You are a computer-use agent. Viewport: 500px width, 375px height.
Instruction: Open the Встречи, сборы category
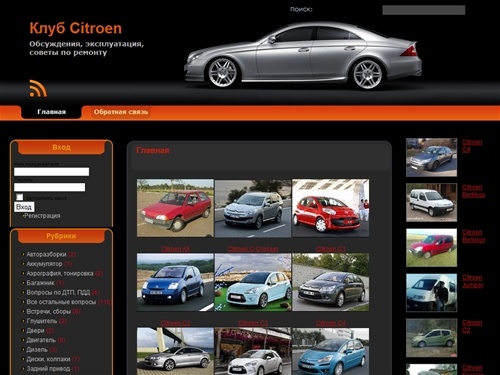[x=49, y=311]
